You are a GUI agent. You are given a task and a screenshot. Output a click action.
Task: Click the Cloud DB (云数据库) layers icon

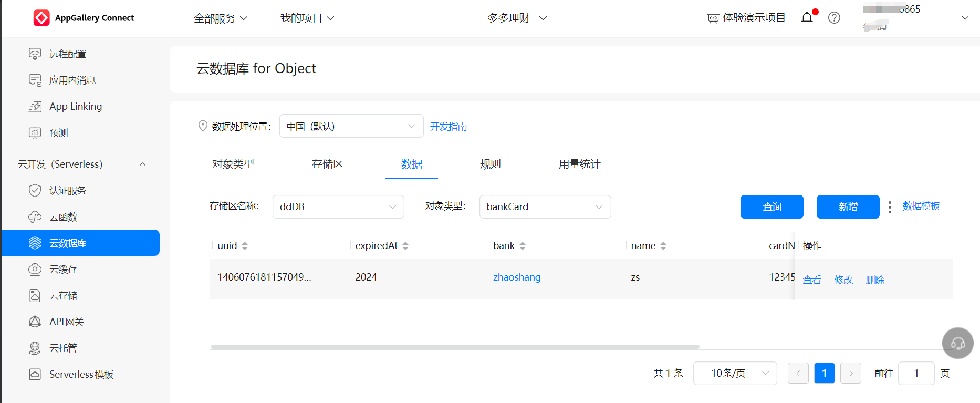(35, 243)
